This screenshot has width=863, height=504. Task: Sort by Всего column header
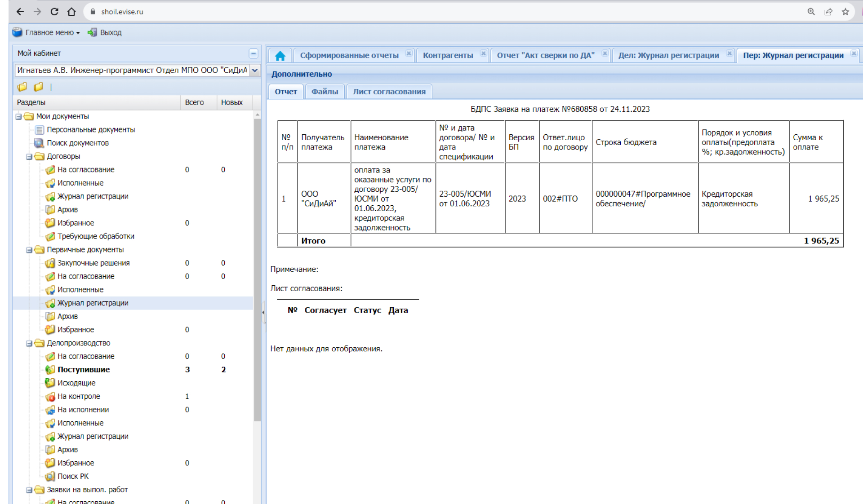point(198,102)
